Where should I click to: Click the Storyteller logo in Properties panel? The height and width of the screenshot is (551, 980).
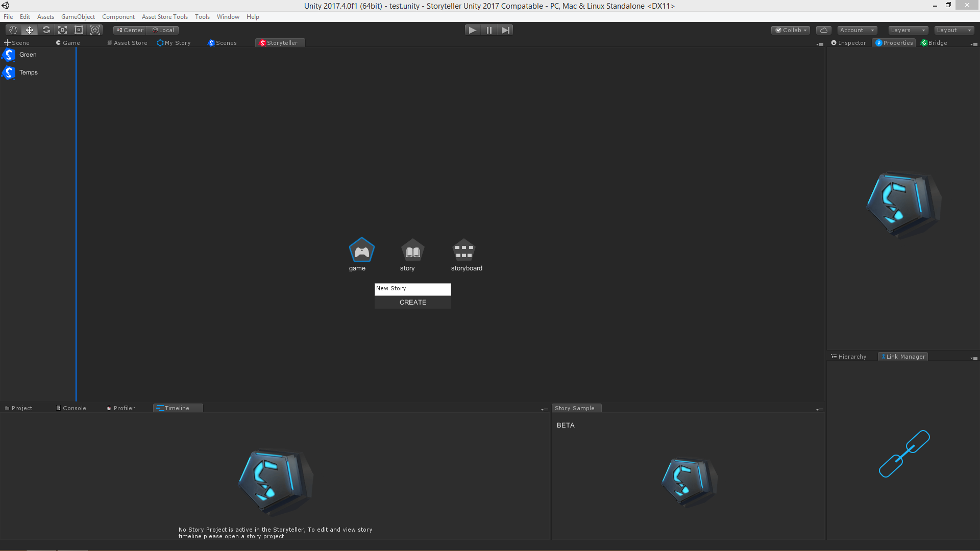coord(903,205)
